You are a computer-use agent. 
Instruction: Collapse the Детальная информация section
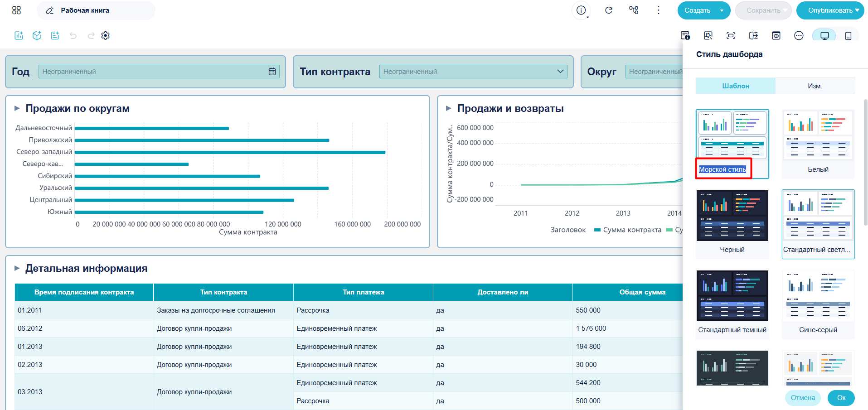coord(17,268)
